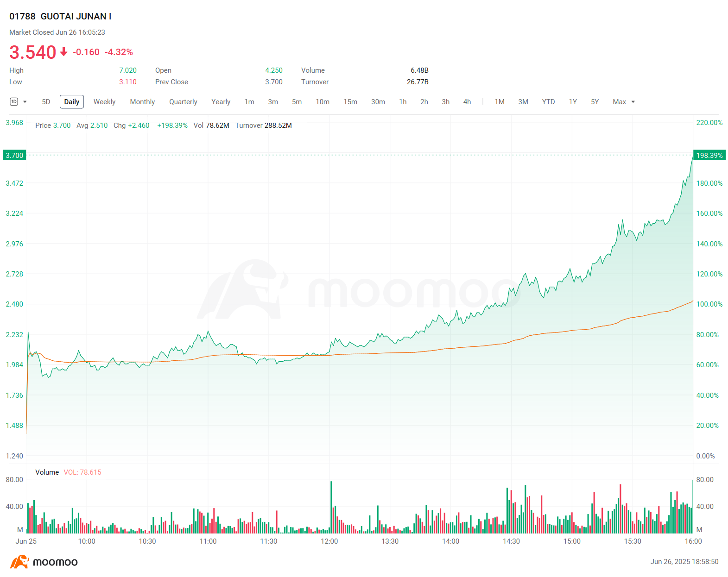The image size is (728, 577).
Task: Select the YTD timeframe
Action: click(x=548, y=101)
